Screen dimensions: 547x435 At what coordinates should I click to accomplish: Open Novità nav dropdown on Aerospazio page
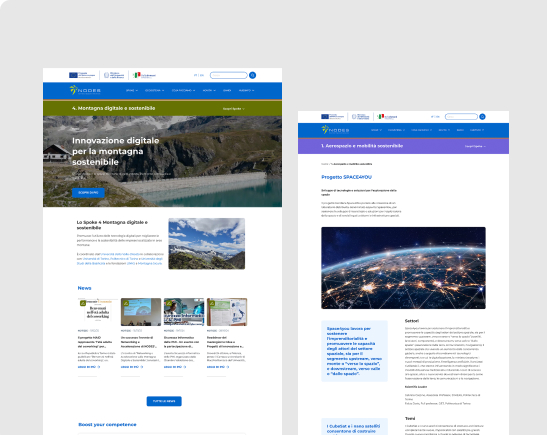click(444, 130)
